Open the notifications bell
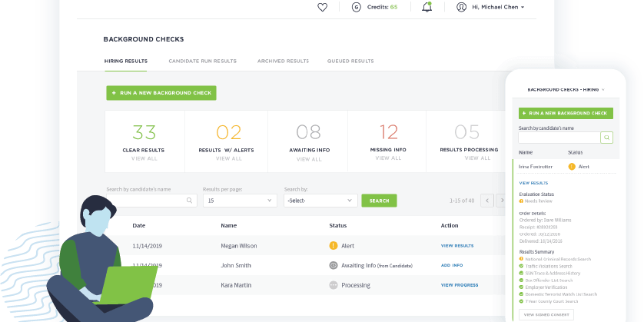Viewport: 644px width, 322px height. 427,7
